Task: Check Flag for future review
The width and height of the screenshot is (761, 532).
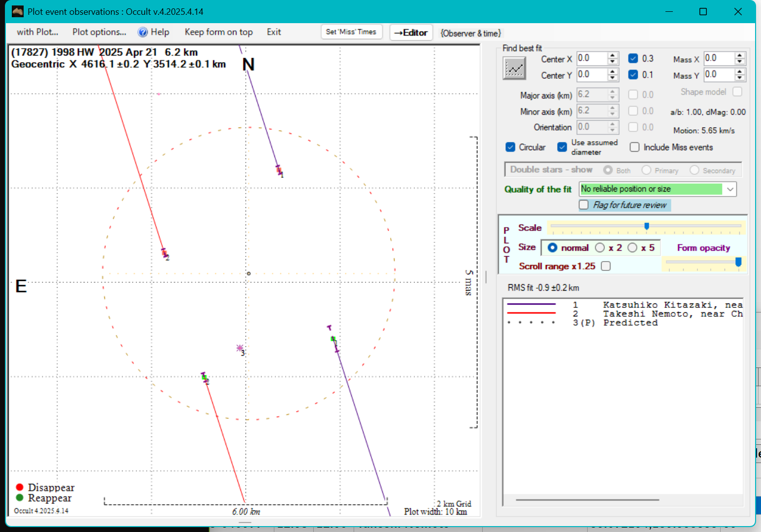Action: [x=584, y=205]
